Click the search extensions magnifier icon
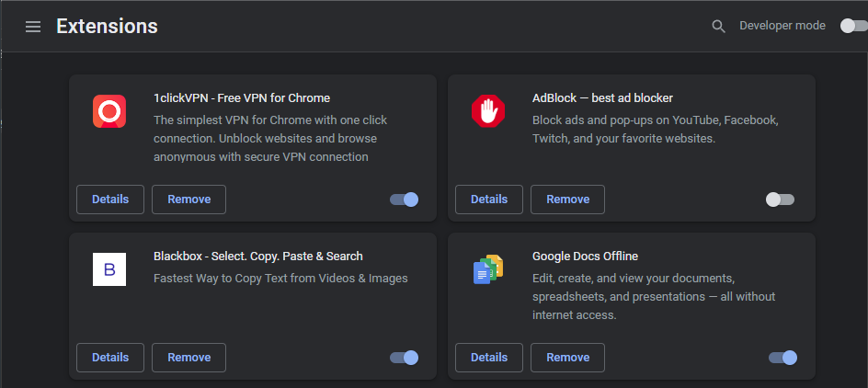Viewport: 868px width, 388px height. click(718, 27)
